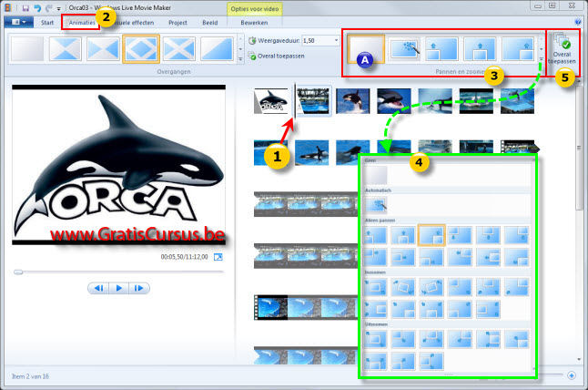Toggle full-screen preview icon beside the timecode
Viewport: 588px width, 390px height.
click(x=218, y=257)
